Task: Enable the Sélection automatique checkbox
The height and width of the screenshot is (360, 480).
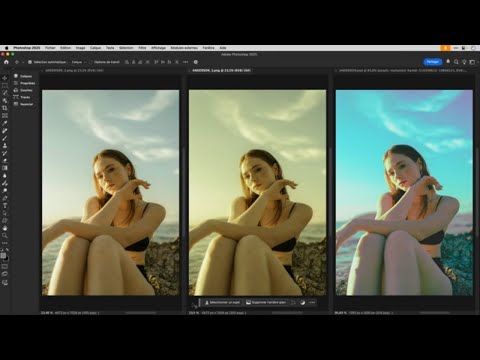Action: [x=30, y=62]
